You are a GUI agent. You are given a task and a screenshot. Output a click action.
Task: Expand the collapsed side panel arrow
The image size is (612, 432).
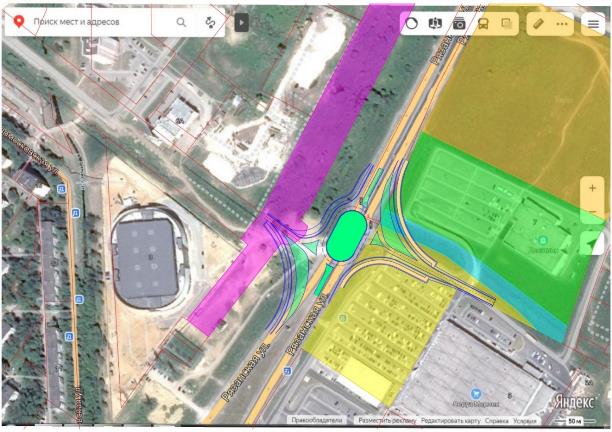(241, 21)
